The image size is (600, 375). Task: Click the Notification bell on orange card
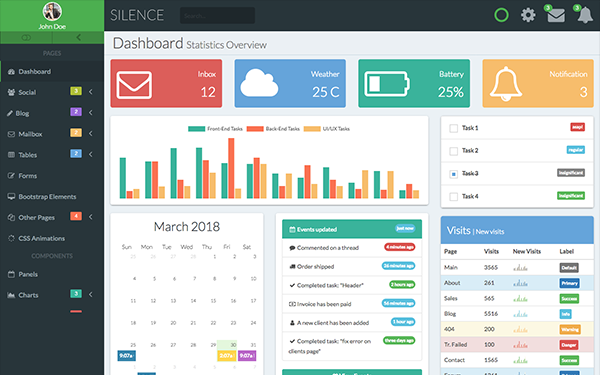[505, 84]
